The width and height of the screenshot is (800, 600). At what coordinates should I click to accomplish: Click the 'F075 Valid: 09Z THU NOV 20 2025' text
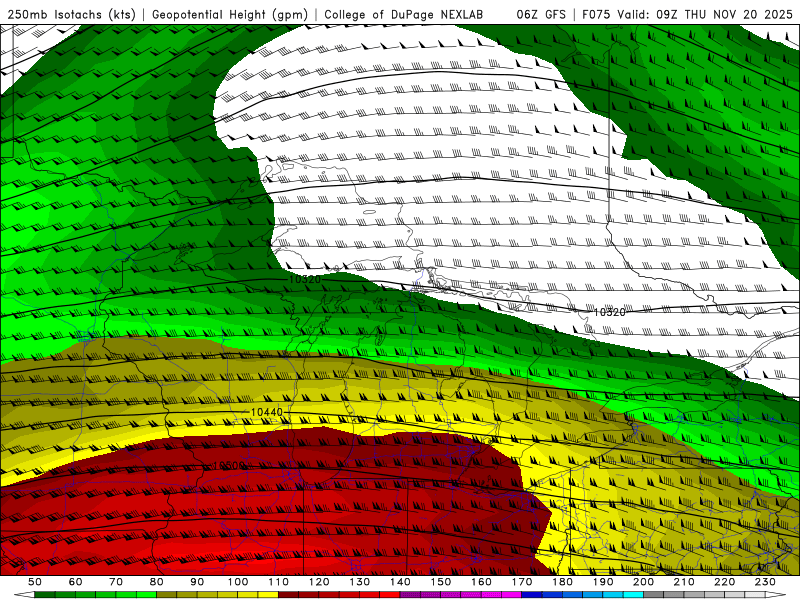coord(687,14)
